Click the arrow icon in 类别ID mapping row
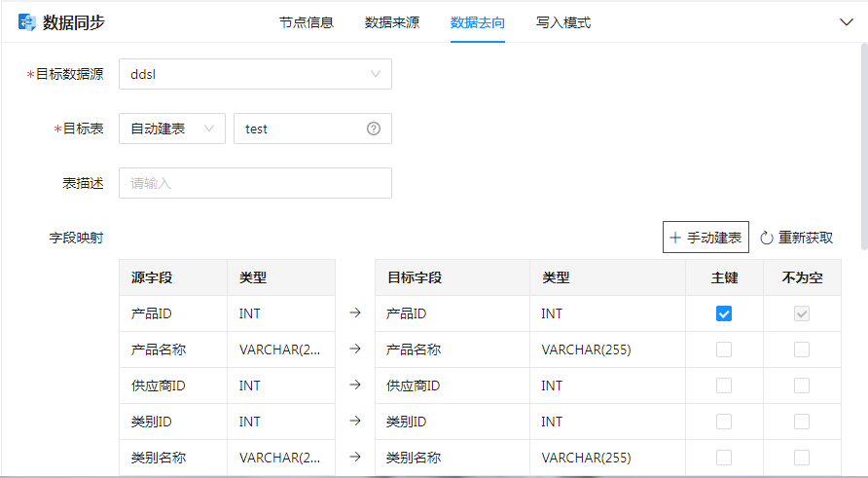This screenshot has height=478, width=868. click(x=355, y=422)
